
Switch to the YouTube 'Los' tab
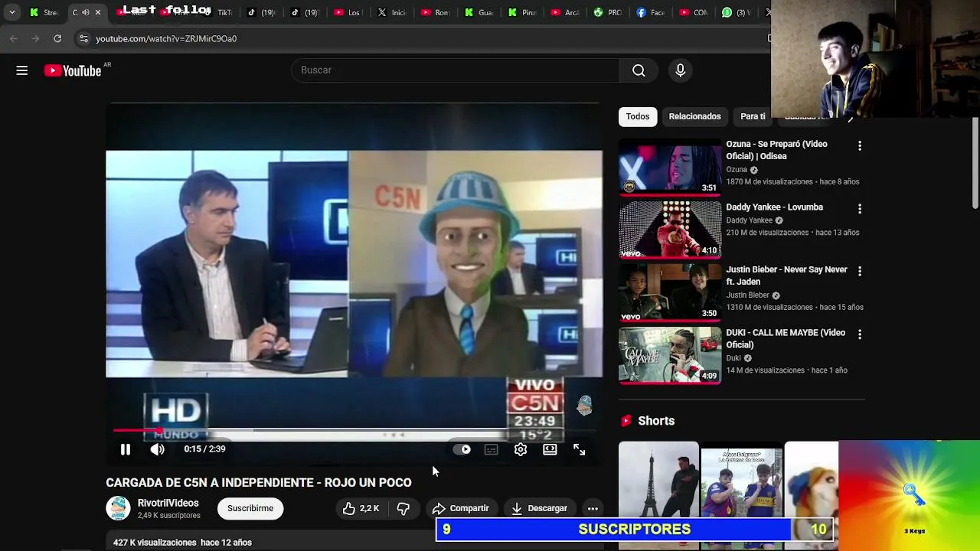coord(348,12)
